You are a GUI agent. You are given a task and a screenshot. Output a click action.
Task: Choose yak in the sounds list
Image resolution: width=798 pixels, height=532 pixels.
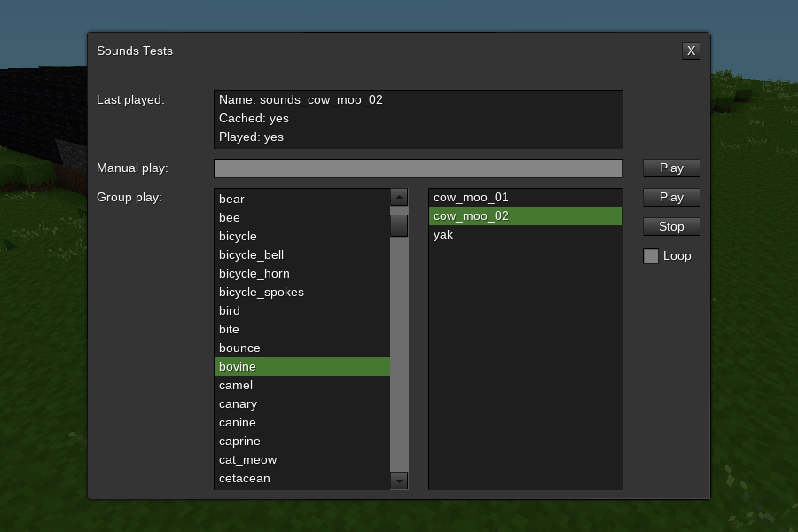tap(526, 235)
